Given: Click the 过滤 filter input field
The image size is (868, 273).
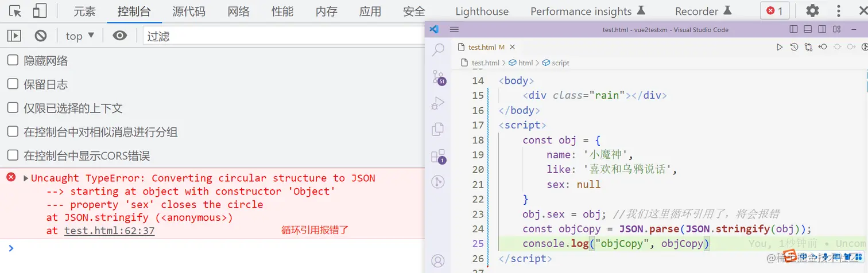Looking at the screenshot, I should click(283, 36).
